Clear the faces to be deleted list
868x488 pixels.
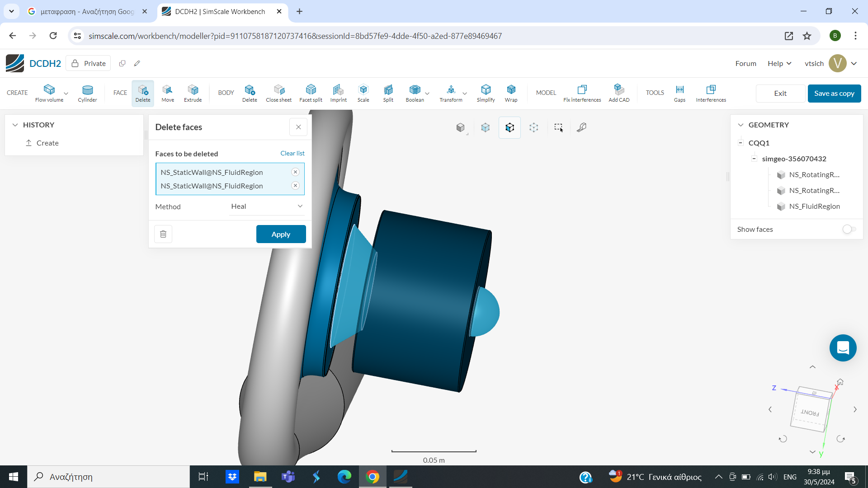[x=292, y=153]
